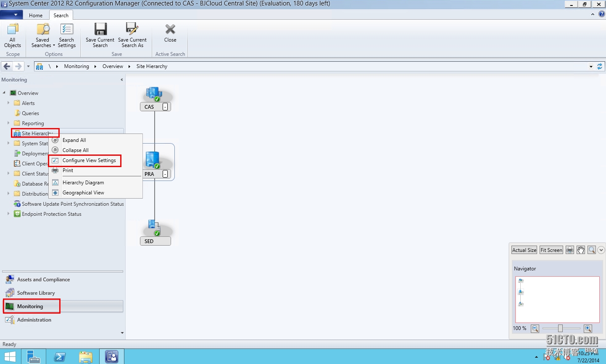The height and width of the screenshot is (364, 606).
Task: Open the workspace pane overflow arrow
Action: pos(122,333)
